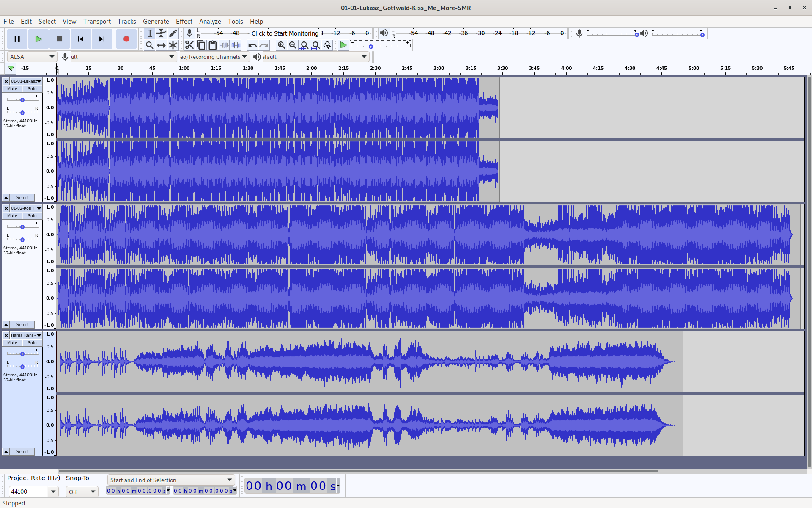Expand the recording device dropdown
The width and height of the screenshot is (812, 508).
coord(123,57)
